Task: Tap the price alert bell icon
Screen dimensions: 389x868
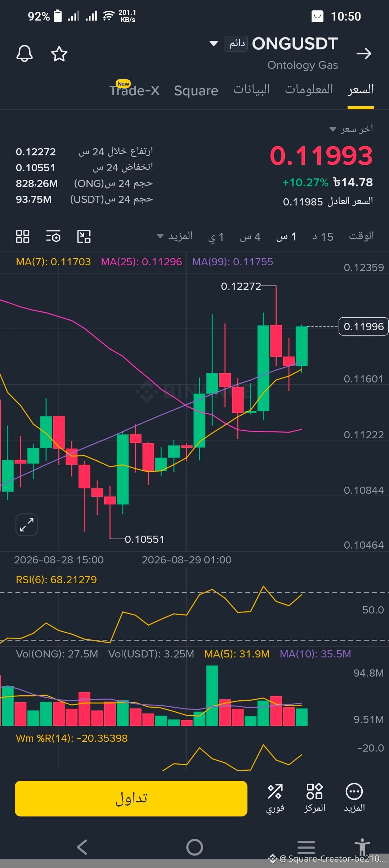Action: [x=24, y=54]
